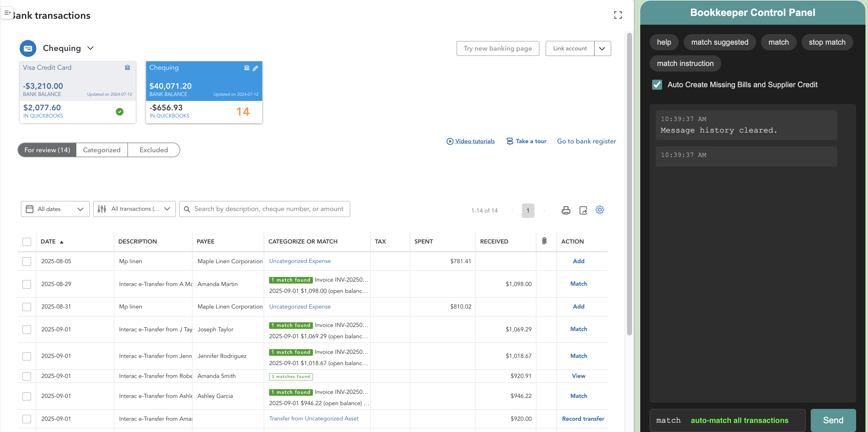The image size is (868, 432).
Task: Click Go to bank register
Action: (x=587, y=141)
